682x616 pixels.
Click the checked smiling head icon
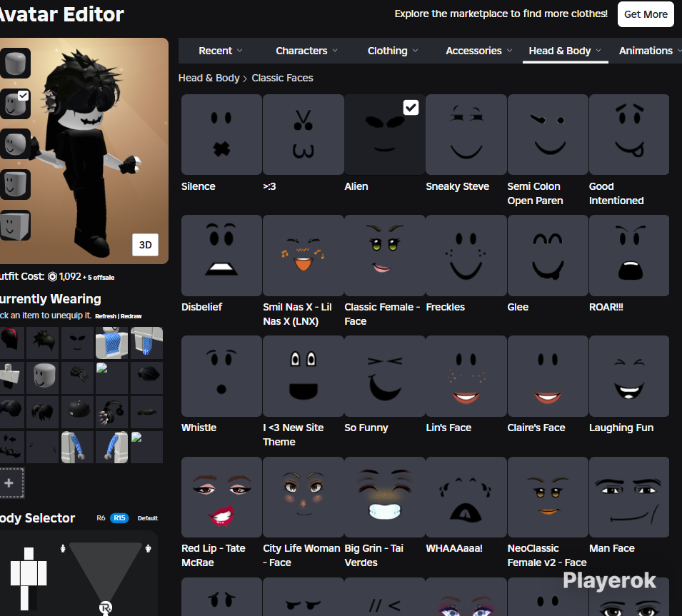(15, 104)
